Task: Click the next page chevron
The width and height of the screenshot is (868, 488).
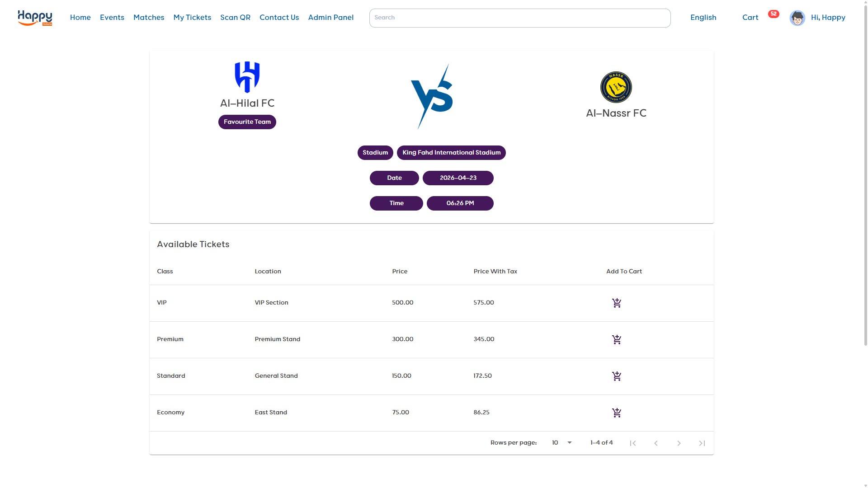Action: pos(679,443)
